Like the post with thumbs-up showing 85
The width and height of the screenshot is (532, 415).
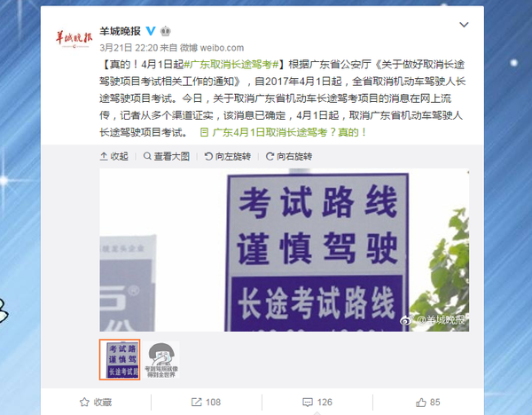[x=428, y=402]
